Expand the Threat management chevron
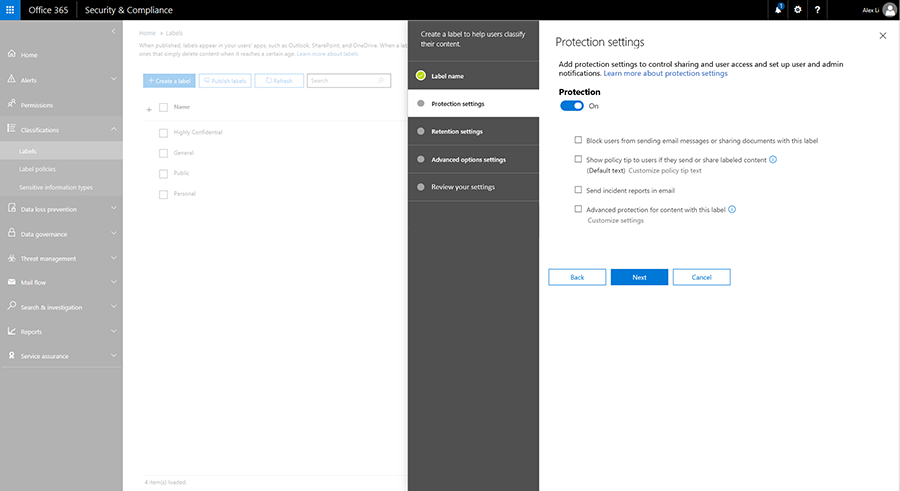Viewport: 900px width, 491px height. (x=114, y=258)
